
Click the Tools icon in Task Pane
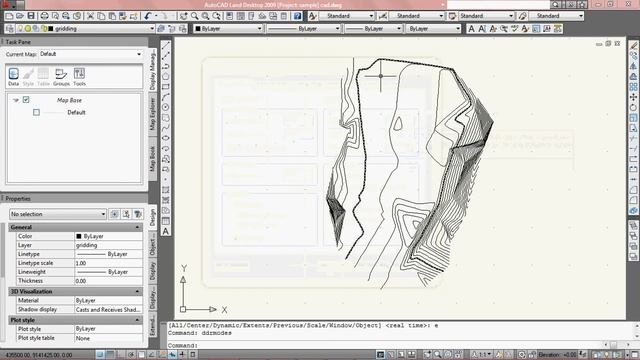coord(79,77)
